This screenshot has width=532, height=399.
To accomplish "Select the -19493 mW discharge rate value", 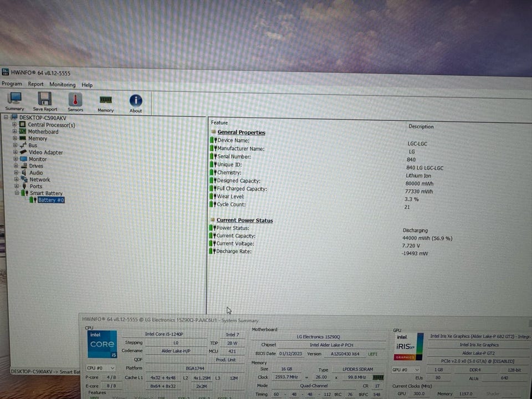I will click(x=415, y=253).
